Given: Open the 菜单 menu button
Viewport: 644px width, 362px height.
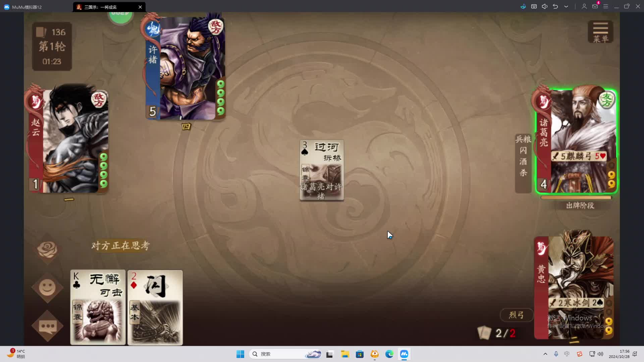Looking at the screenshot, I should (x=600, y=32).
